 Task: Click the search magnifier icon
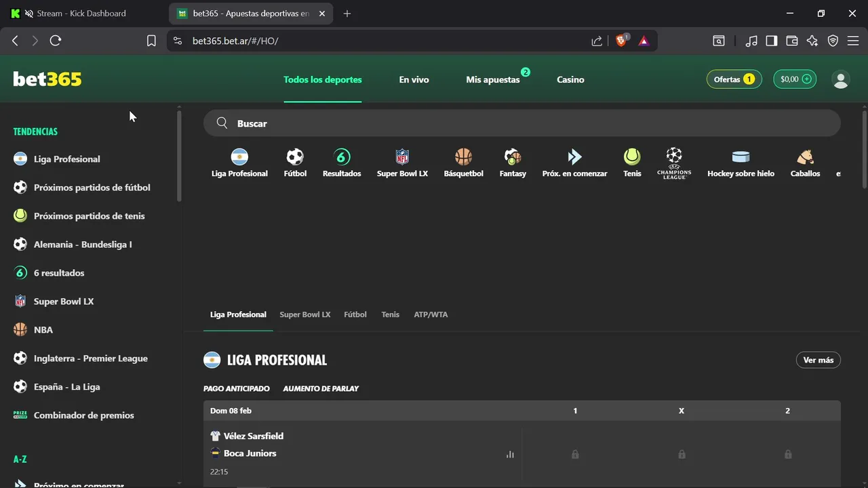click(222, 123)
